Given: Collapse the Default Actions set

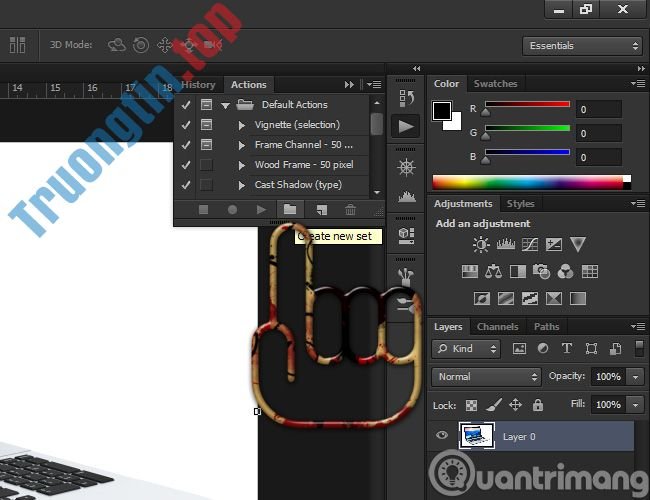Looking at the screenshot, I should (226, 106).
